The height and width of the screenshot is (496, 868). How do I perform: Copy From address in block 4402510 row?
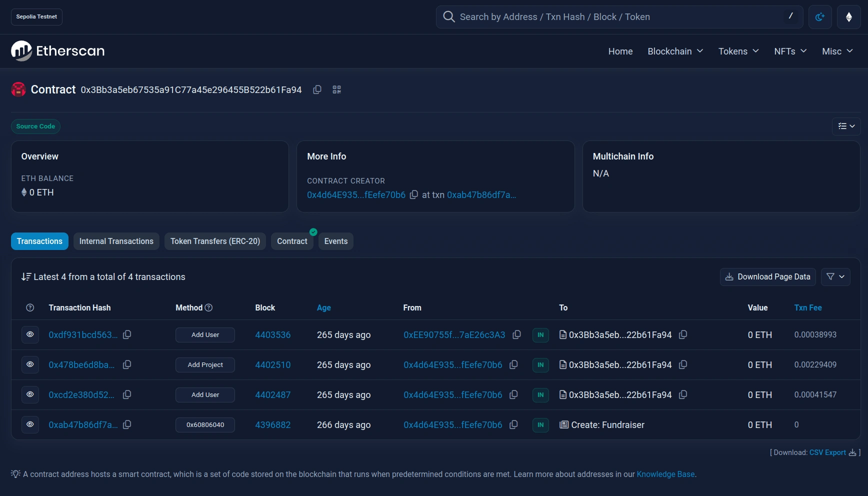click(x=513, y=365)
